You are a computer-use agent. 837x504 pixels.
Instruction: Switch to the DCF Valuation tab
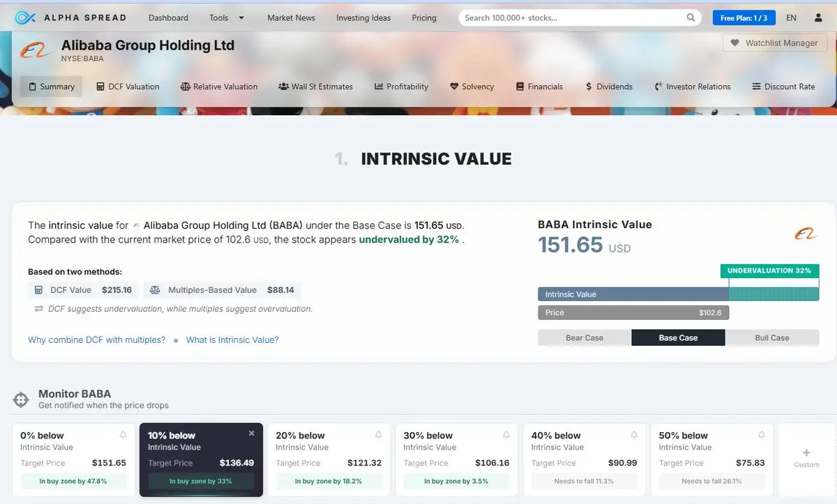128,86
